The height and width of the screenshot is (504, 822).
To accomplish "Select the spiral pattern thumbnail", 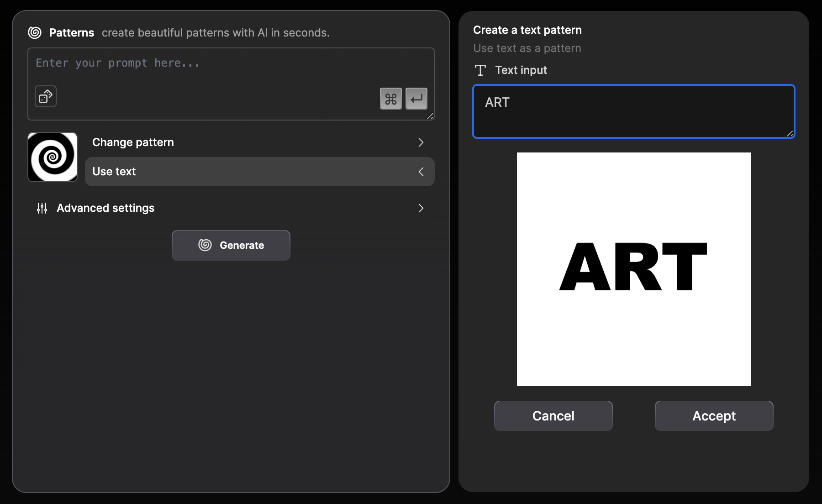I will [53, 157].
